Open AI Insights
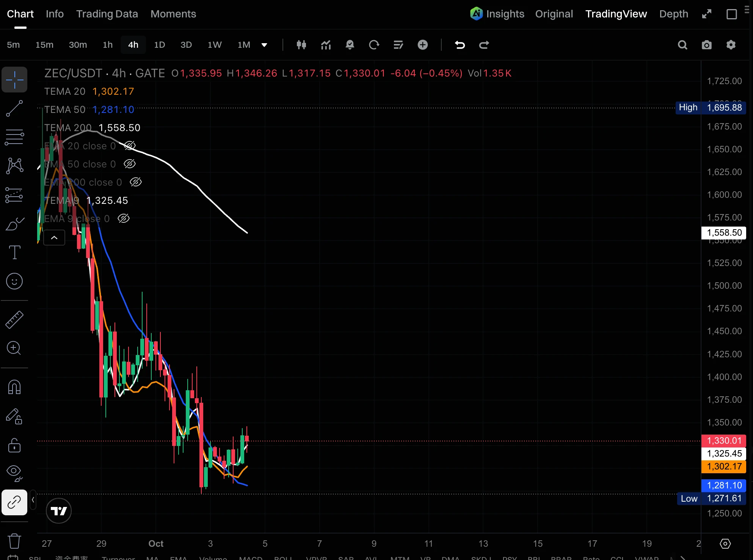This screenshot has width=753, height=560. coord(497,14)
